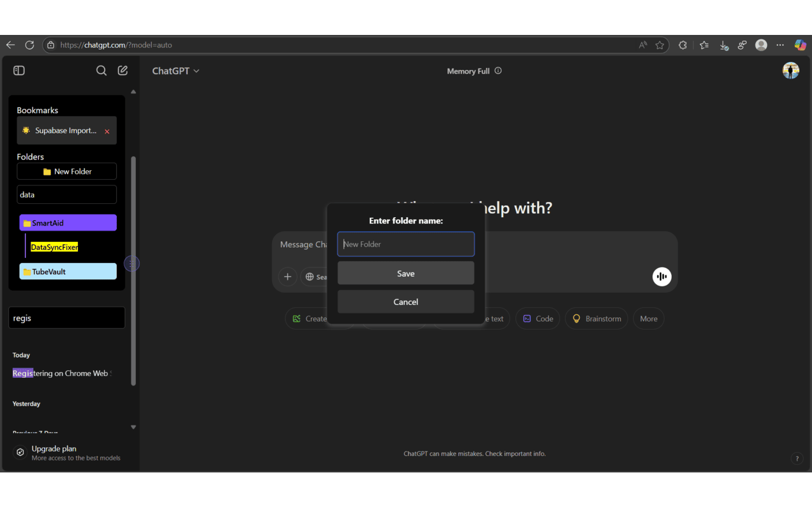
Task: Open the browser Settings and more menu
Action: click(x=780, y=45)
